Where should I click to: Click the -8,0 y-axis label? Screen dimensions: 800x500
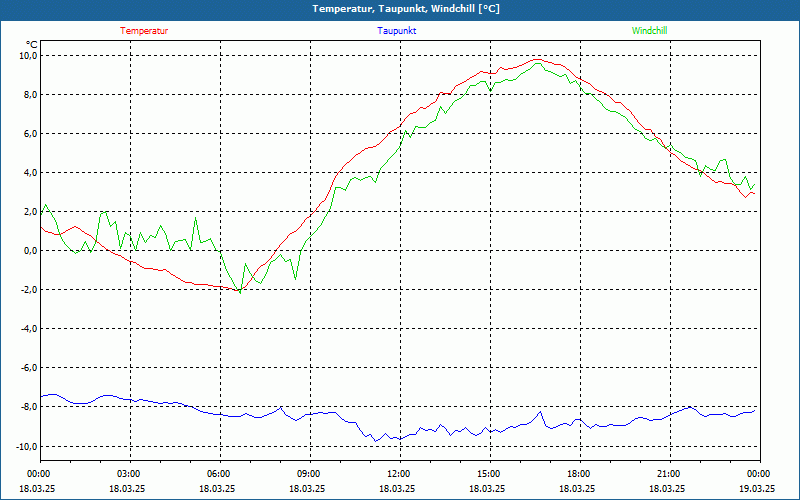tap(29, 407)
